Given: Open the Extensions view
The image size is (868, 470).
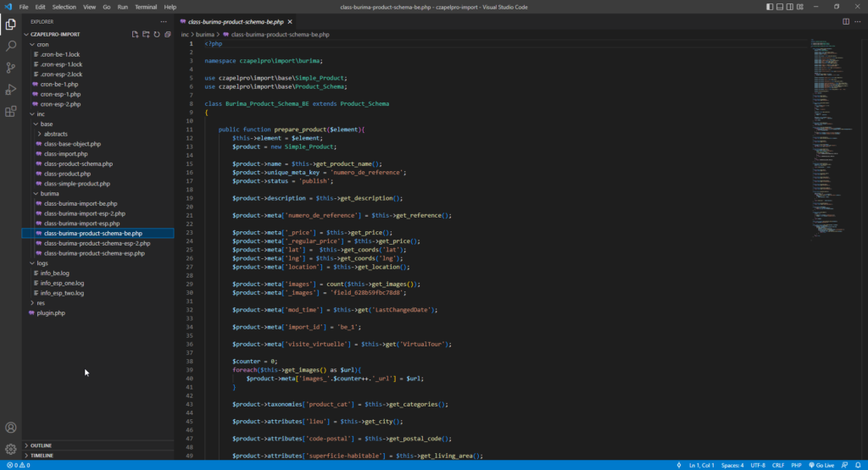Looking at the screenshot, I should tap(10, 111).
